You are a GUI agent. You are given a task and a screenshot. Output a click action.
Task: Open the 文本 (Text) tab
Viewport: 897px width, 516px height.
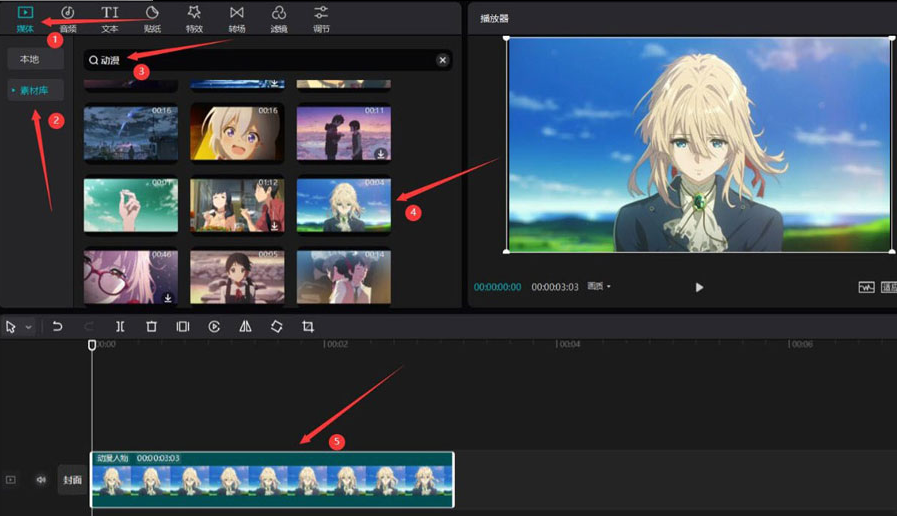[110, 19]
